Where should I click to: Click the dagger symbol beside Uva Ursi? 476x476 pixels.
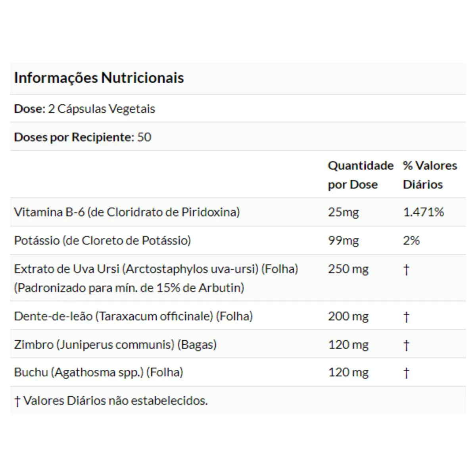coord(406,270)
